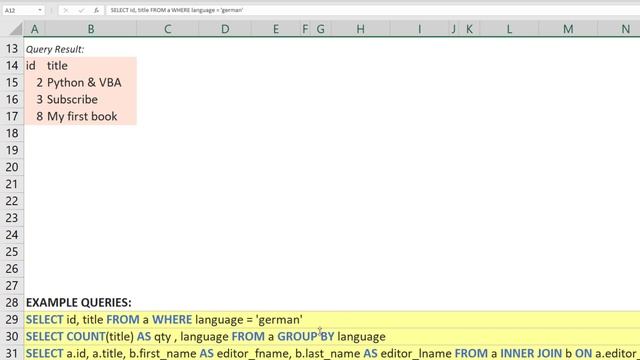640x360 pixels.
Task: Click the 'title' header cell in row 14
Action: click(x=91, y=66)
